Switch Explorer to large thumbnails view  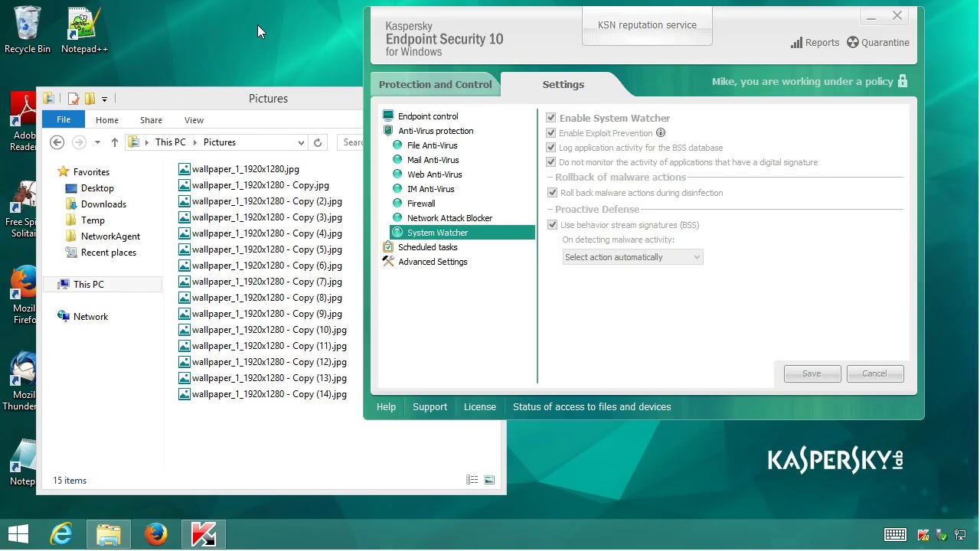click(x=489, y=480)
